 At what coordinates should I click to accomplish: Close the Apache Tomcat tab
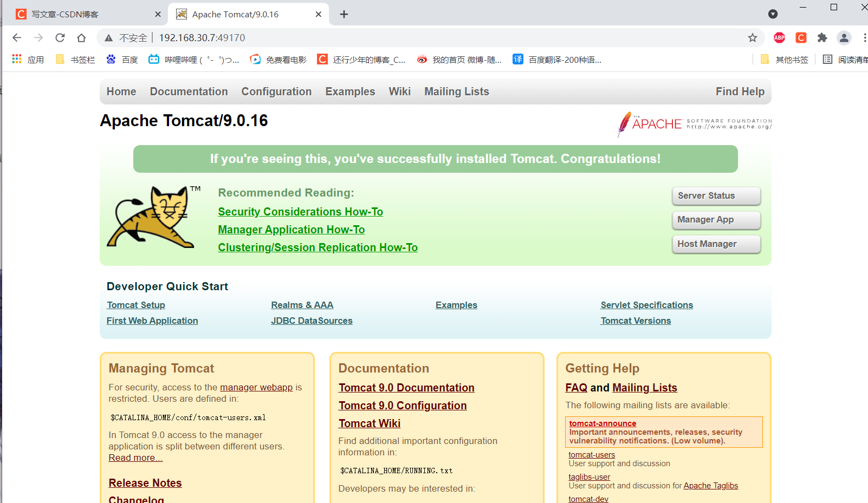pos(319,14)
